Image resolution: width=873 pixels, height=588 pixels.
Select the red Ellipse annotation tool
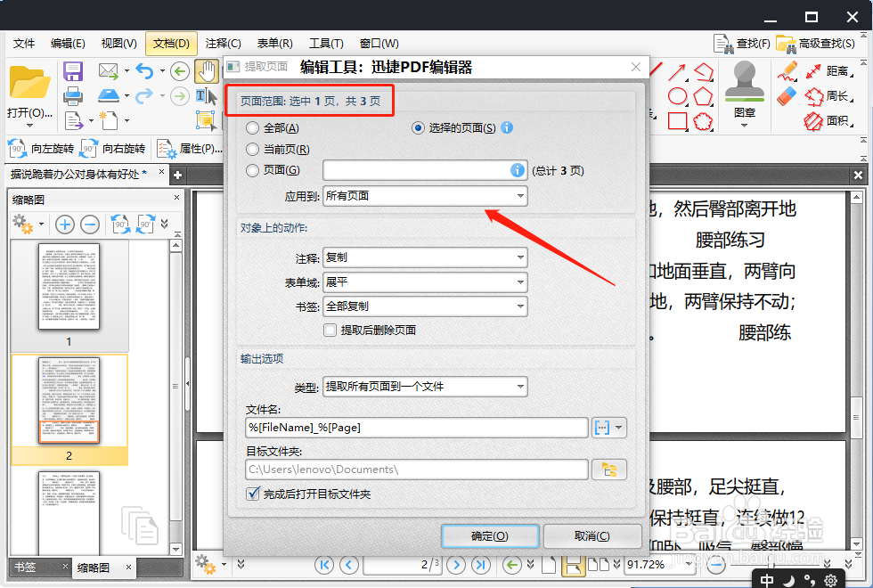pos(679,96)
